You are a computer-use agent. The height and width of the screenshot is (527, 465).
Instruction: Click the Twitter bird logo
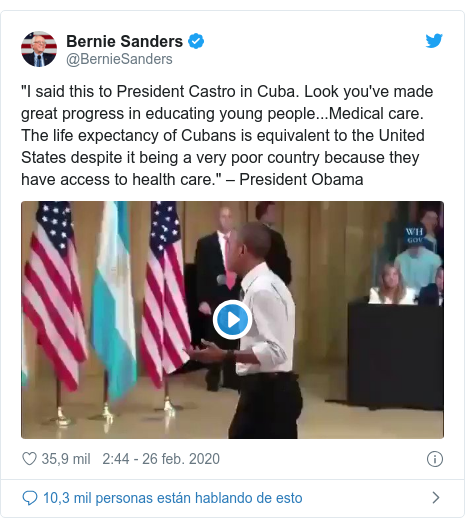click(x=434, y=41)
